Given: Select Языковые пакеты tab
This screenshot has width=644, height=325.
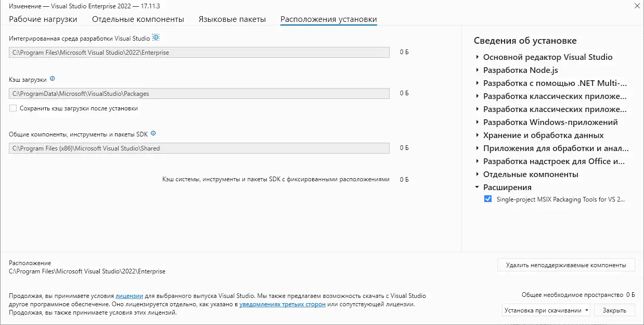Looking at the screenshot, I should (x=232, y=19).
